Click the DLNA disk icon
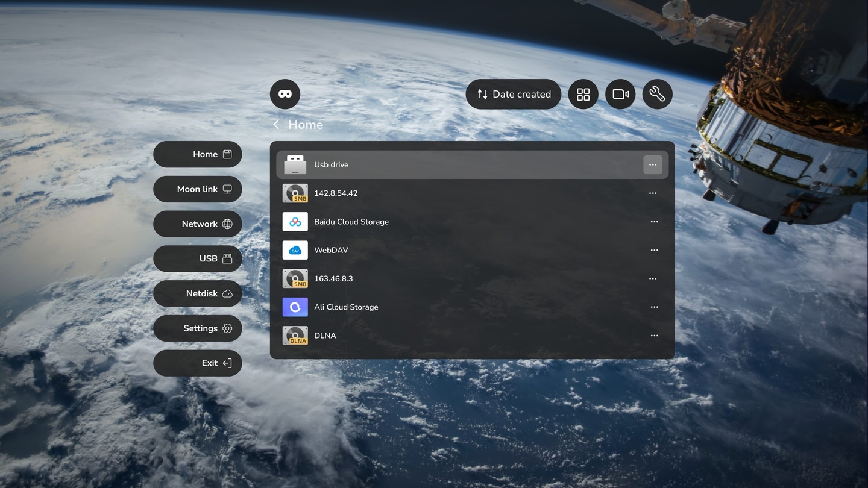The width and height of the screenshot is (868, 488). 295,335
